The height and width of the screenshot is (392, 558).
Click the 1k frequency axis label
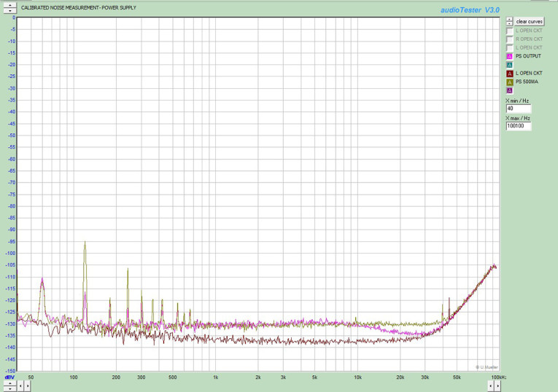pyautogui.click(x=215, y=377)
